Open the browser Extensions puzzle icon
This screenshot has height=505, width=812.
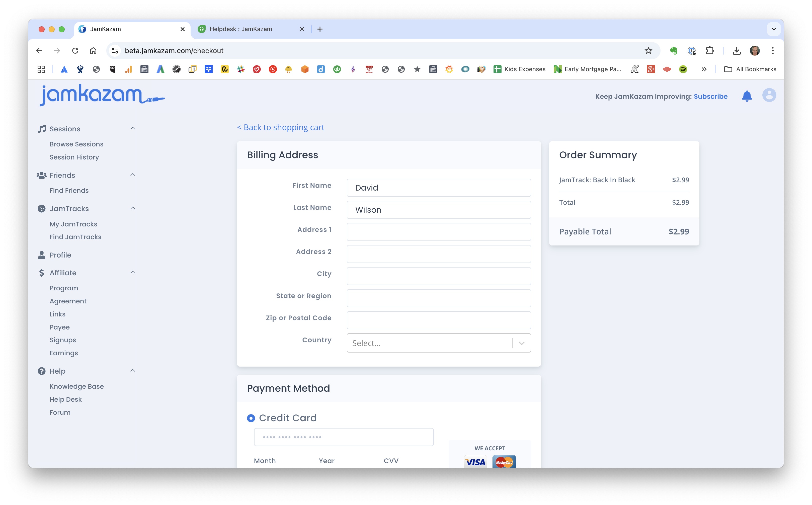tap(709, 51)
